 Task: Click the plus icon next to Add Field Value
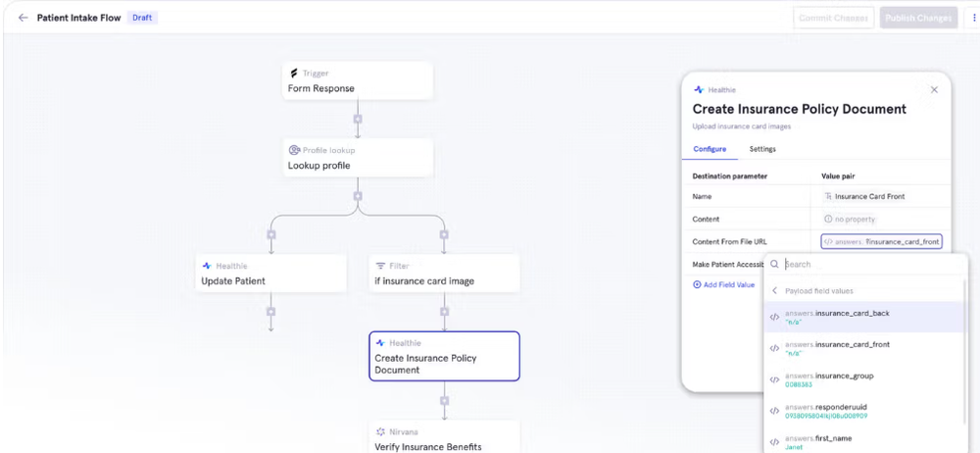[x=697, y=284]
